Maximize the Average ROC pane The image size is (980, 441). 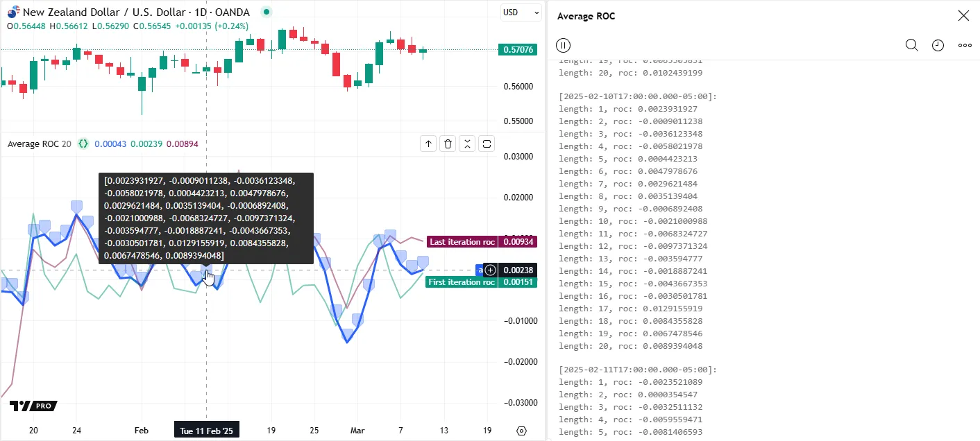(x=487, y=144)
